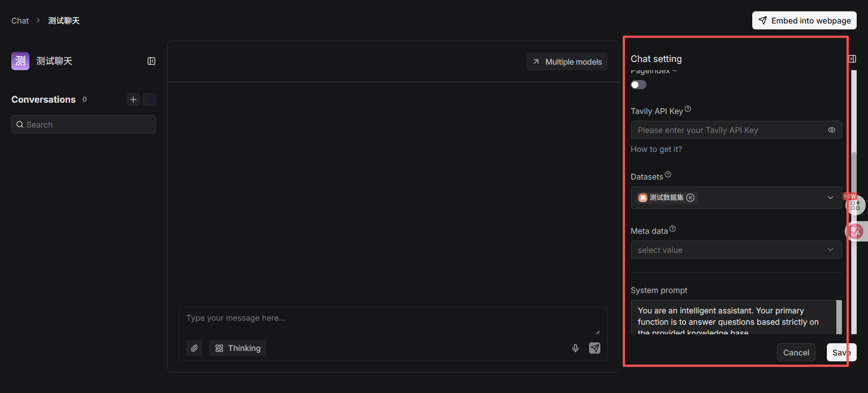This screenshot has width=868, height=393.
Task: Start voice input with microphone icon
Action: [x=576, y=348]
